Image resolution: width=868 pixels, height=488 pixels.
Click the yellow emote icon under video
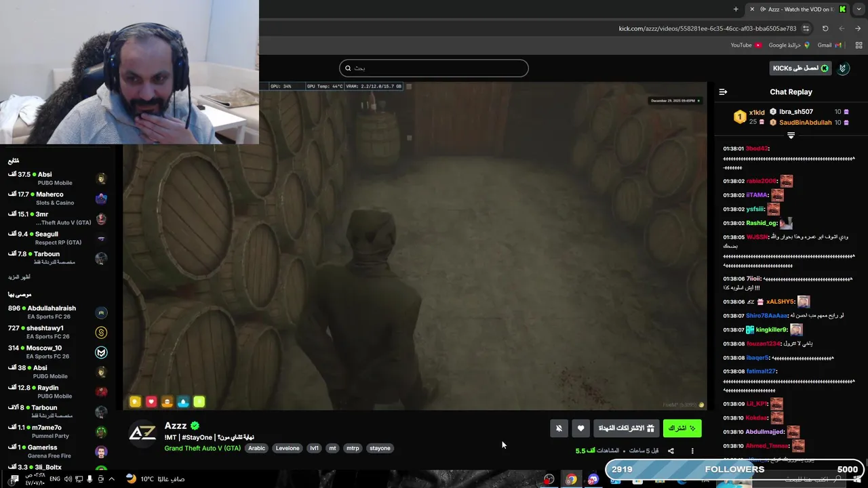(x=135, y=402)
